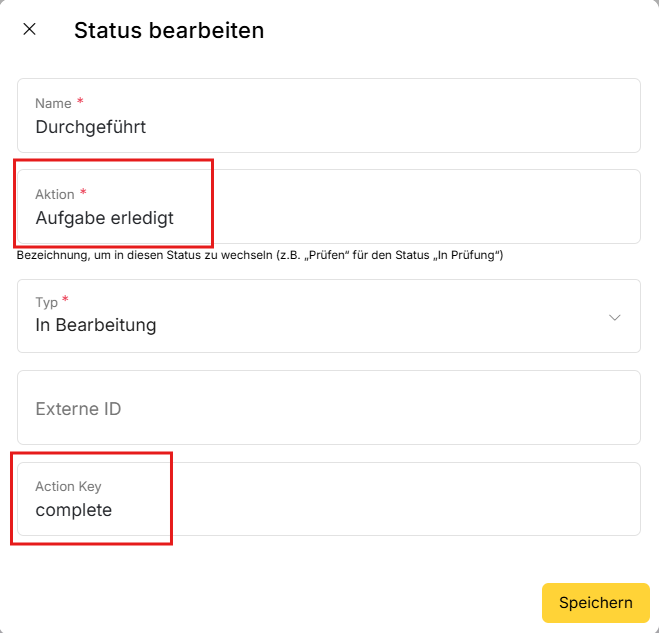Place cursor in the Durchgeführt text
659x633 pixels.
pos(91,127)
